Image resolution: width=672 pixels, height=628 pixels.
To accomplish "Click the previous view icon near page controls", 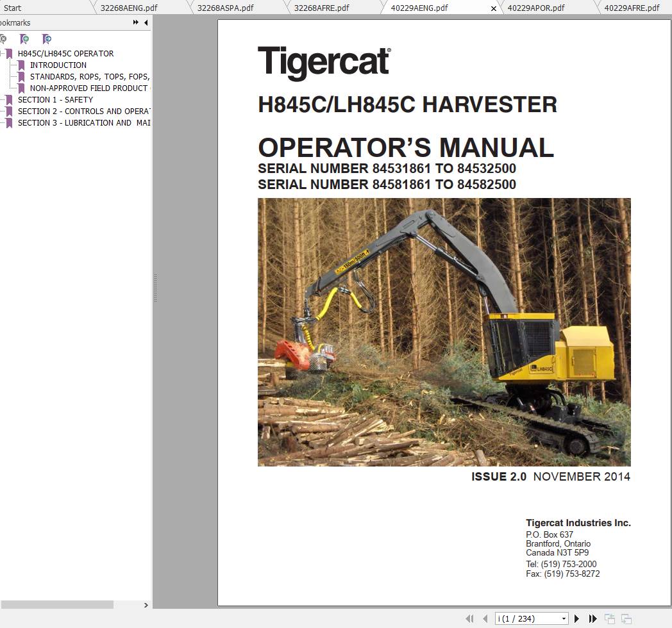I will 608,618.
